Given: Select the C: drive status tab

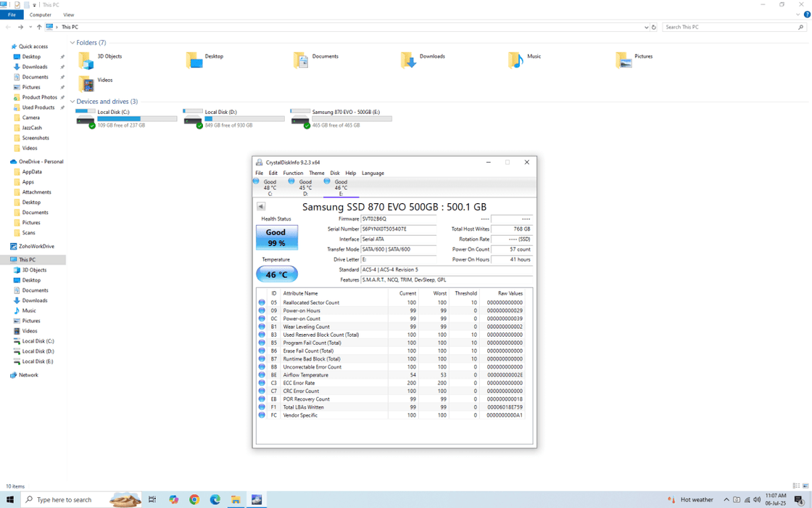Looking at the screenshot, I should tap(269, 187).
